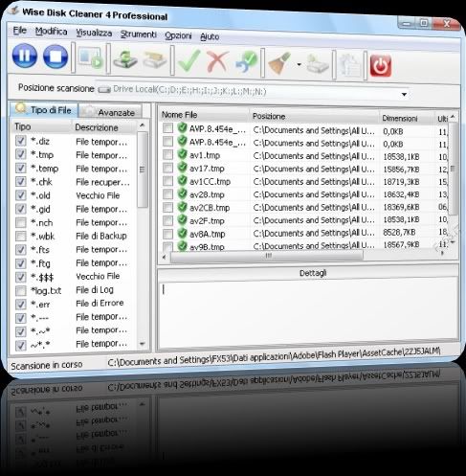Screen dimensions: 466x476
Task: Click the broom cleaning icon
Action: tap(278, 63)
